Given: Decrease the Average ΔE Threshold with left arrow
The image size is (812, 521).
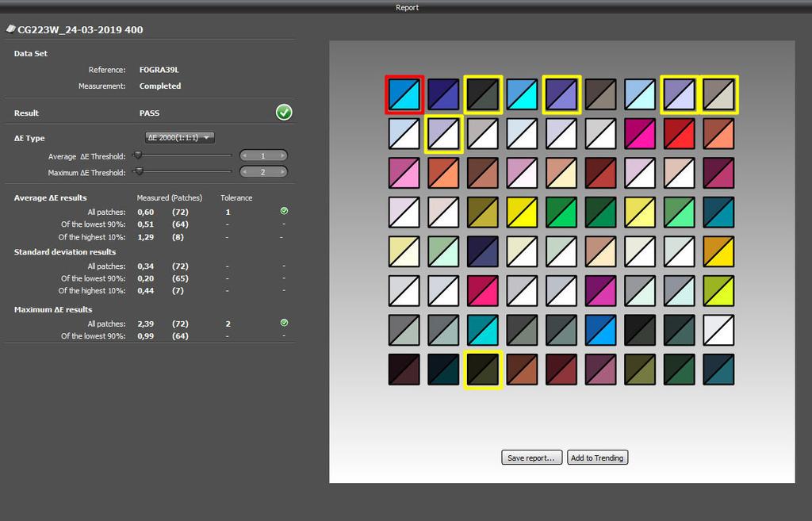Looking at the screenshot, I should pos(244,155).
